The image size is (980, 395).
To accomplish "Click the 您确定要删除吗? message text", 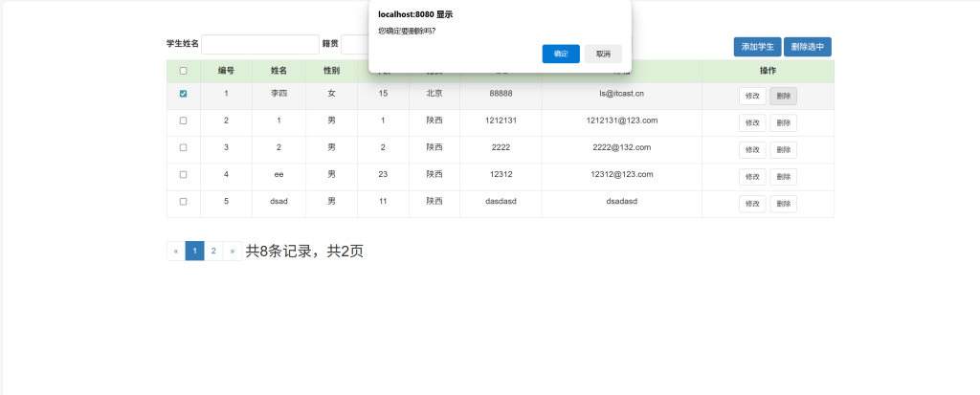I will (x=406, y=31).
